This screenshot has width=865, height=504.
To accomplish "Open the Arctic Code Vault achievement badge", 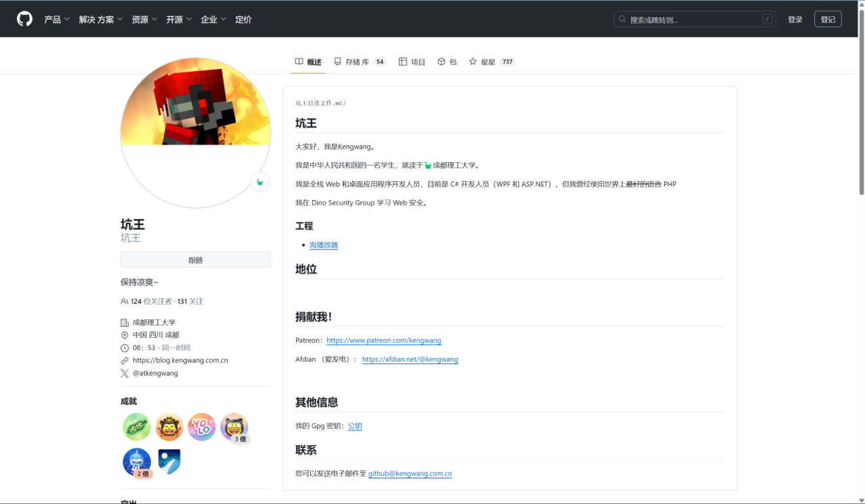I will point(169,462).
